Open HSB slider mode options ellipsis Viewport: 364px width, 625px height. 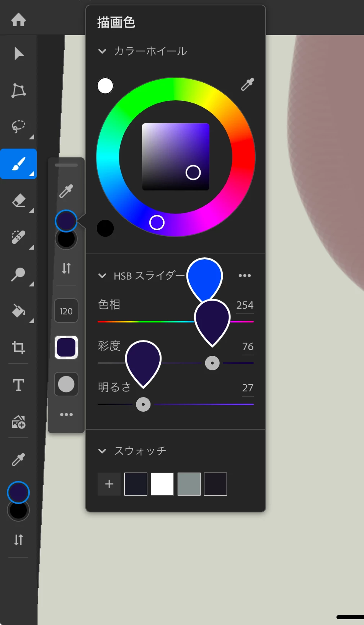245,275
